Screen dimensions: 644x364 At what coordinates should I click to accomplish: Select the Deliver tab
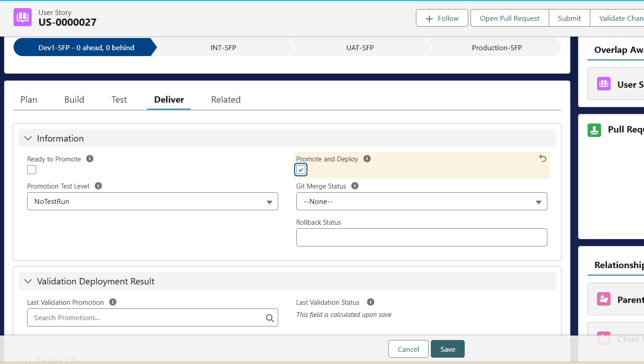169,99
